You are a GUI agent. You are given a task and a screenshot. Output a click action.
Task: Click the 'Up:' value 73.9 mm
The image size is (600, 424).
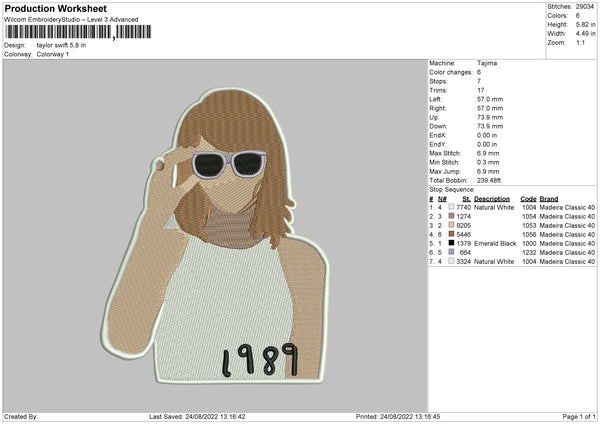[490, 117]
